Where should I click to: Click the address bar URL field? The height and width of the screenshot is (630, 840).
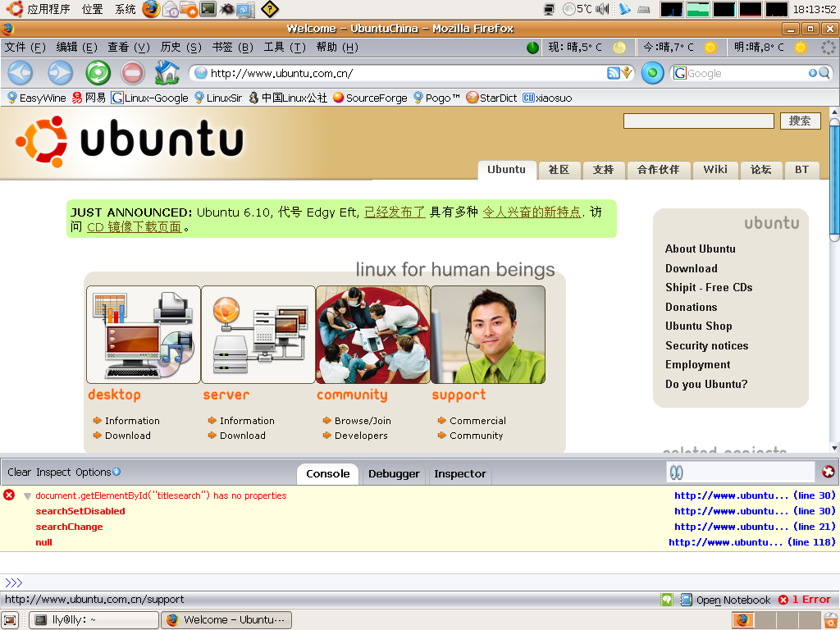click(407, 73)
